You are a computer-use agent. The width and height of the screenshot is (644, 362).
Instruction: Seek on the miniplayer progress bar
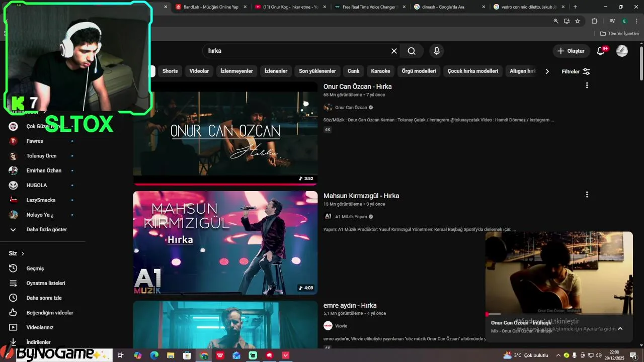(x=559, y=314)
